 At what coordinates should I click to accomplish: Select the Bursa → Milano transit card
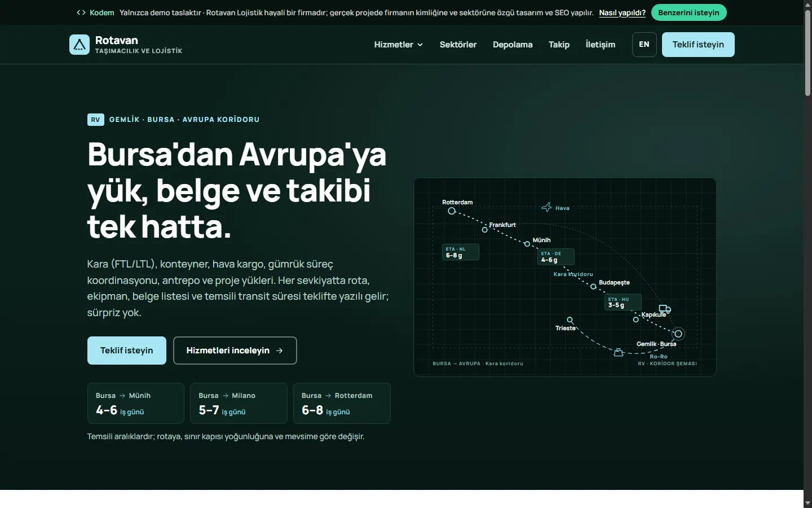tap(239, 403)
